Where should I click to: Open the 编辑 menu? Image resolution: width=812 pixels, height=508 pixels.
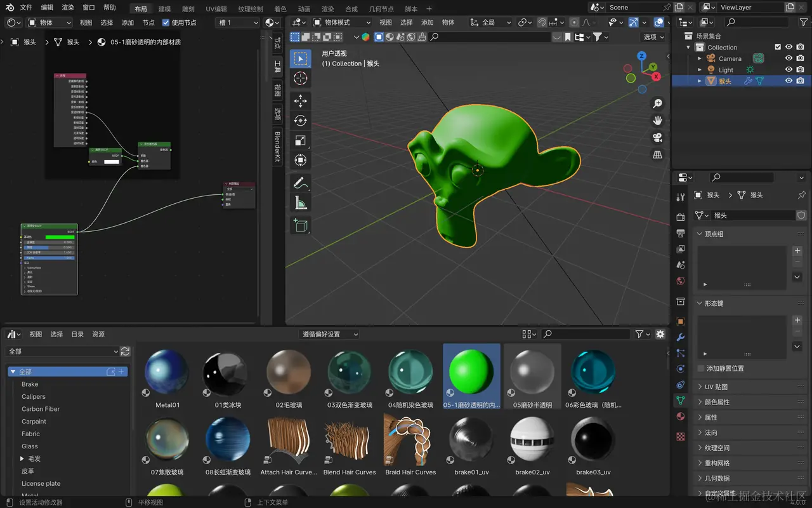[x=47, y=8]
